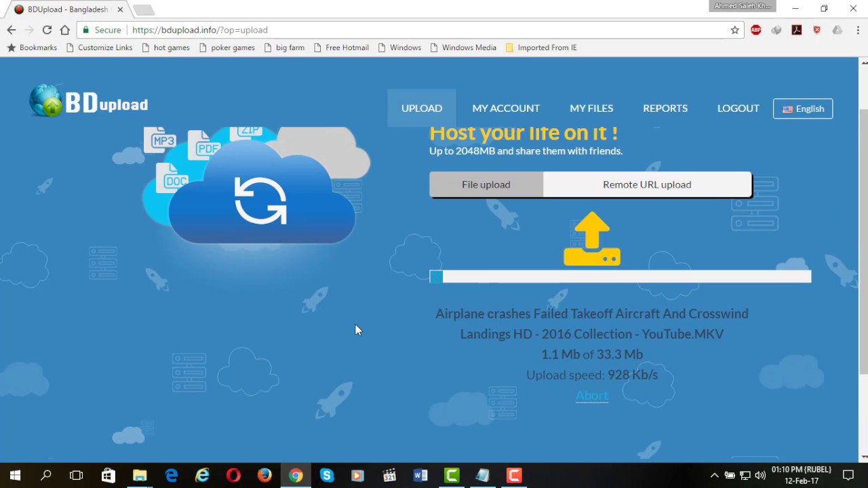Open File Explorer from the taskbar
The width and height of the screenshot is (868, 488).
(140, 475)
